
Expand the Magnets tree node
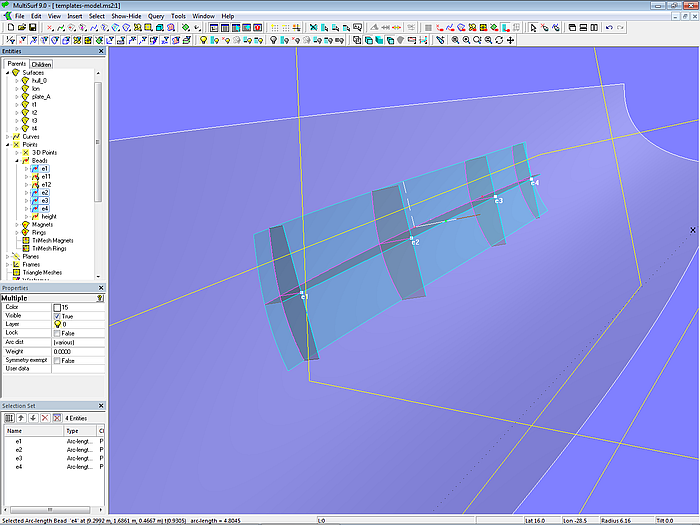[x=15, y=225]
